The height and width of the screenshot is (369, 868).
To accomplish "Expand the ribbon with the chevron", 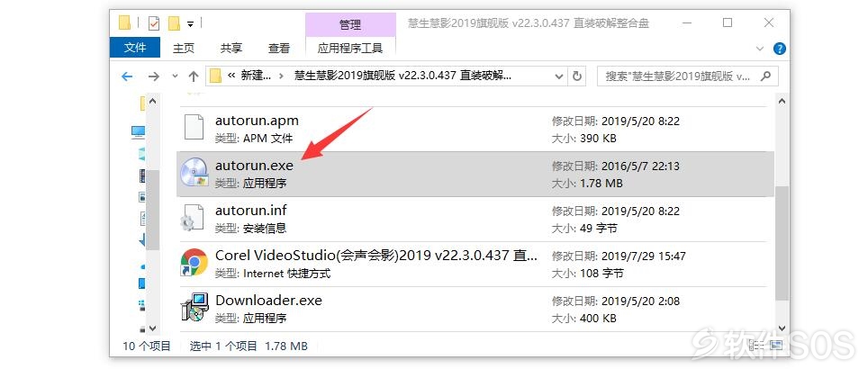I will [x=760, y=48].
